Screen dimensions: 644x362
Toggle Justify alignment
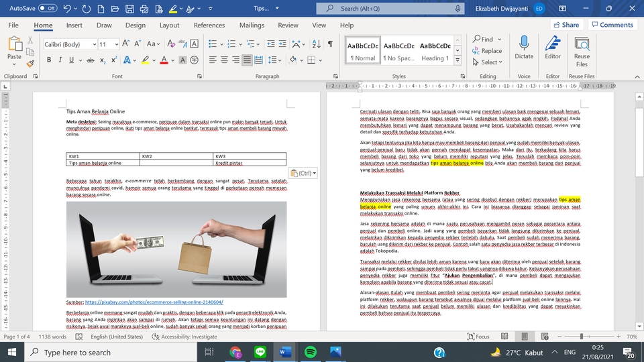pos(247,60)
